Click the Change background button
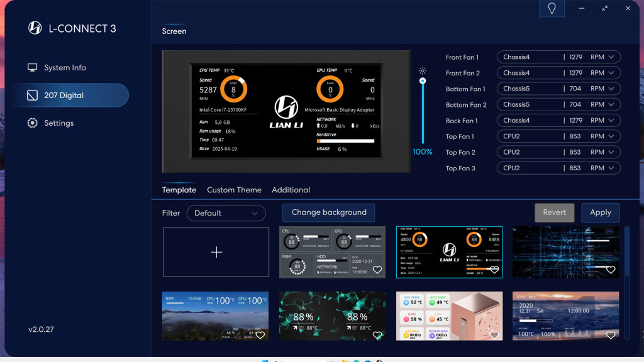 coord(328,212)
